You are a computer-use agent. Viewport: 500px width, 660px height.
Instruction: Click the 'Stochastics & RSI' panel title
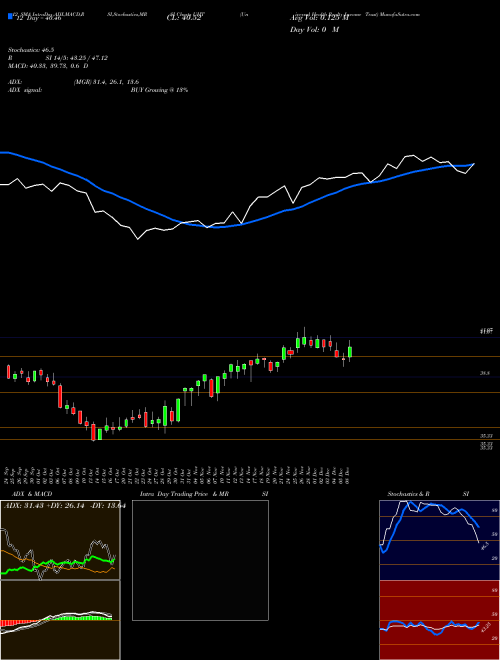tap(428, 494)
